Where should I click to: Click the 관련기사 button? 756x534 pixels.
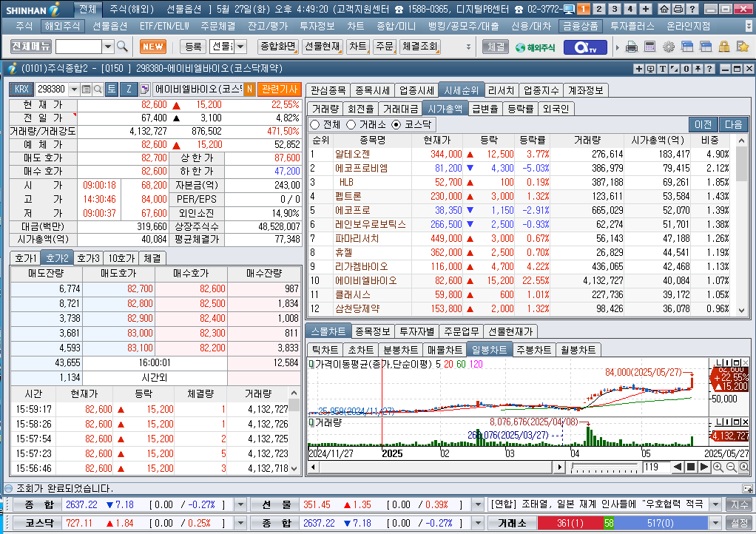point(279,89)
